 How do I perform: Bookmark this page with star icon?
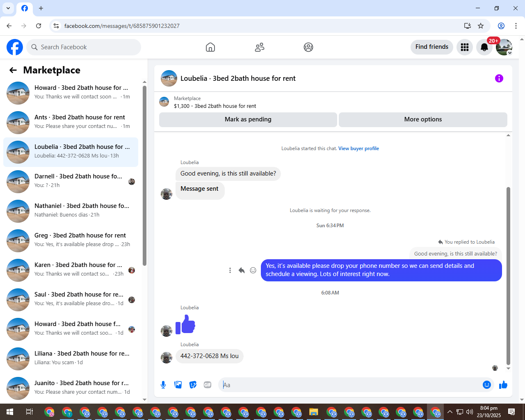(481, 26)
